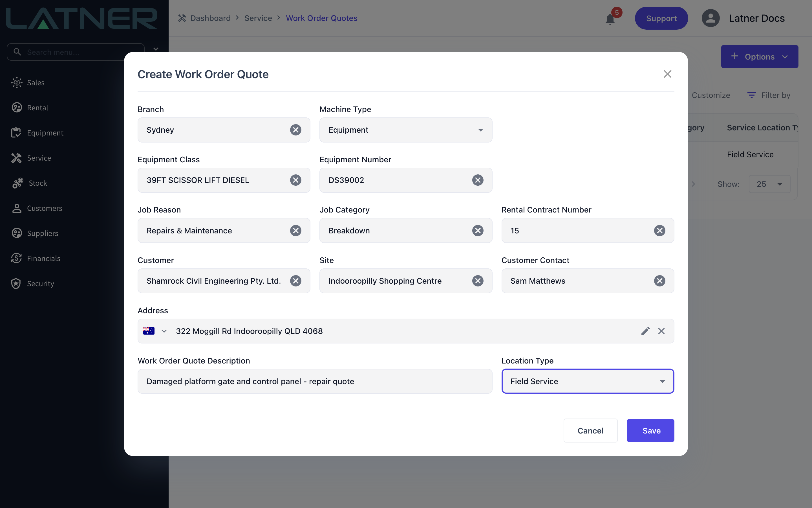Click the Job Reason field

[224, 231]
